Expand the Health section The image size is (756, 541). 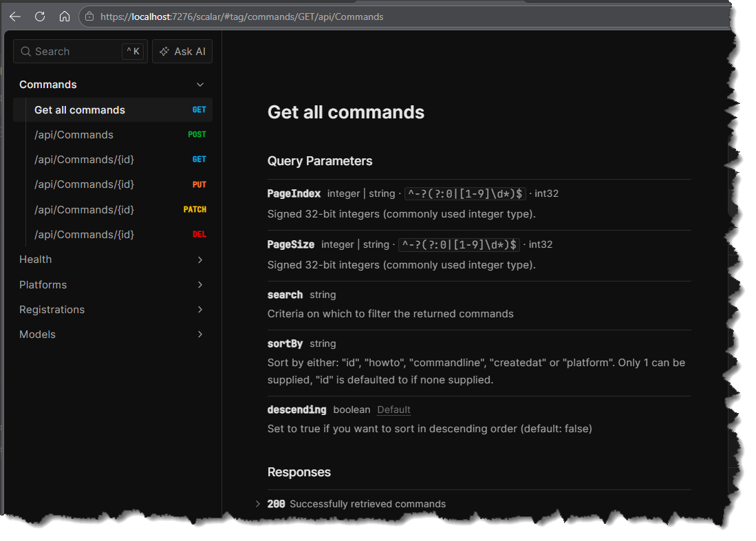(x=199, y=259)
